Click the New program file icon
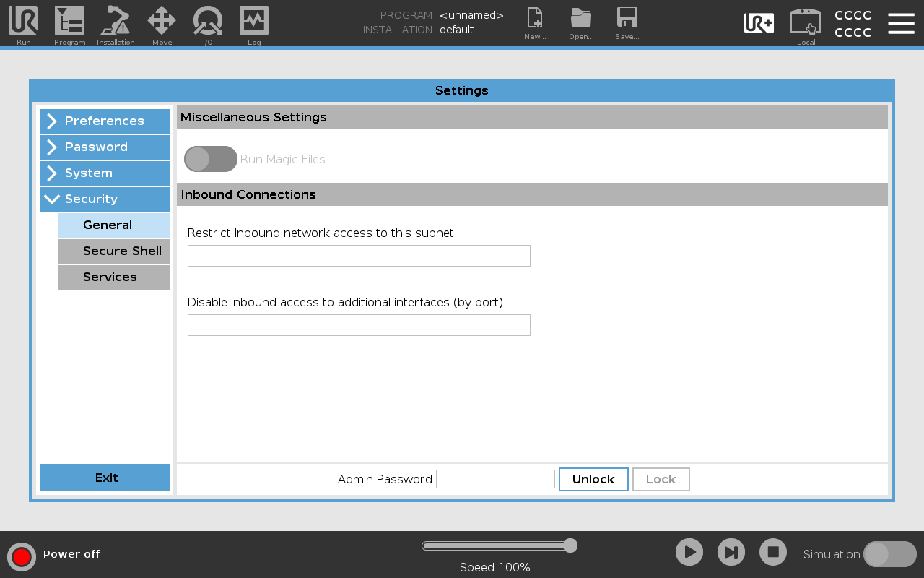Screen dimensions: 924x578 point(535,22)
